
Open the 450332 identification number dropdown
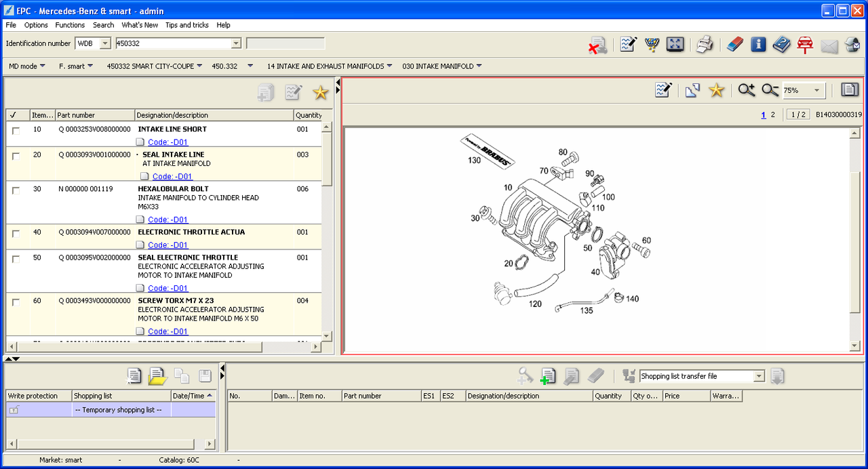(236, 43)
